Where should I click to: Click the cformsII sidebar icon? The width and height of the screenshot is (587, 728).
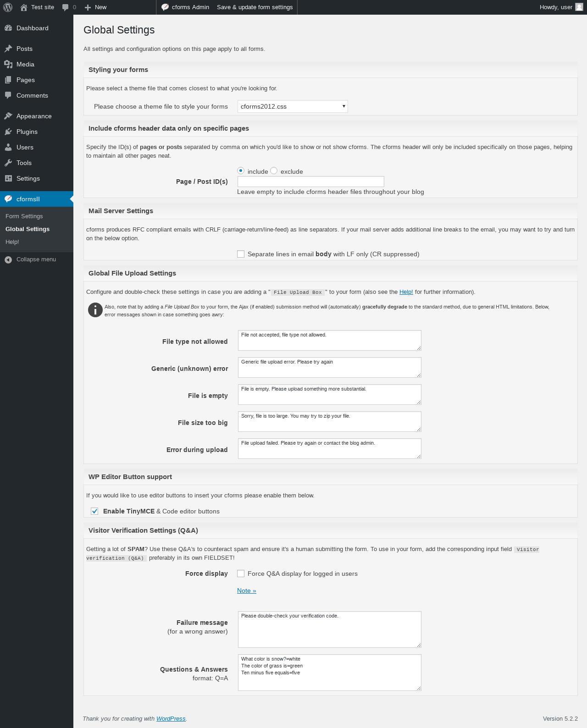click(8, 199)
